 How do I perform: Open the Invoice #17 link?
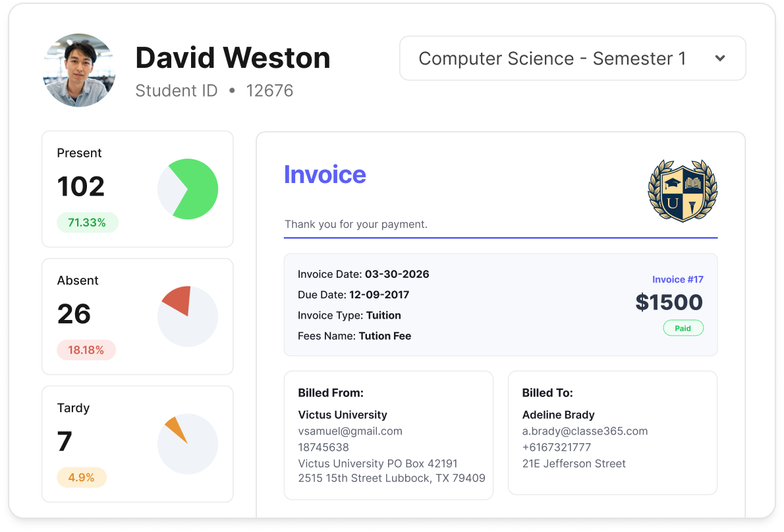[677, 279]
